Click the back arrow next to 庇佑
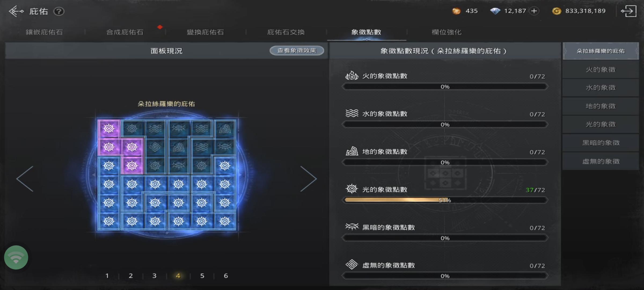 point(16,11)
